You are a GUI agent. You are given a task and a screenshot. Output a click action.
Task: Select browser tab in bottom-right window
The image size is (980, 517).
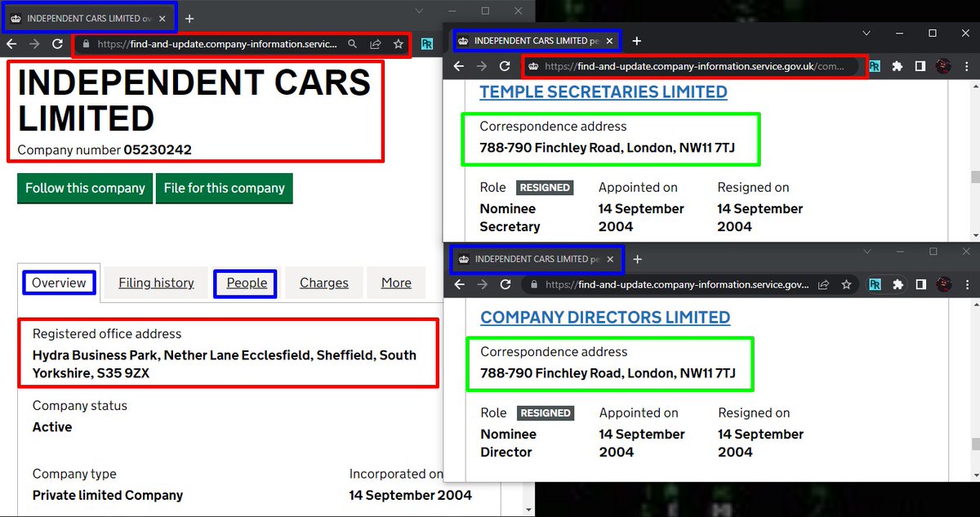click(x=537, y=259)
